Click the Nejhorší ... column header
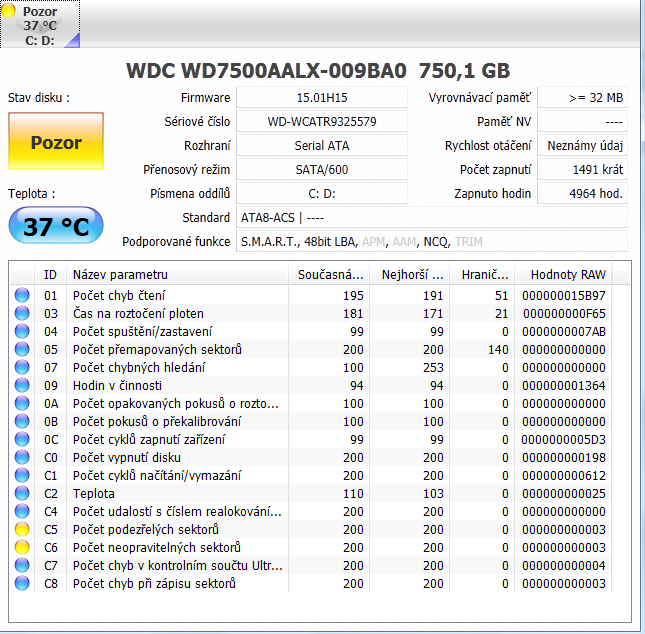Viewport: 645px width, 634px height. (x=410, y=274)
